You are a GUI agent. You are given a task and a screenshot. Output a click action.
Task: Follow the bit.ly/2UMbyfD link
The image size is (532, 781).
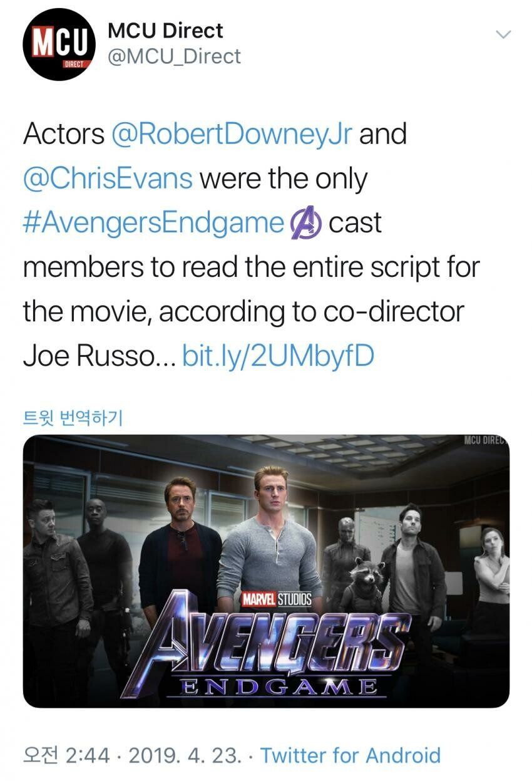[x=278, y=356]
